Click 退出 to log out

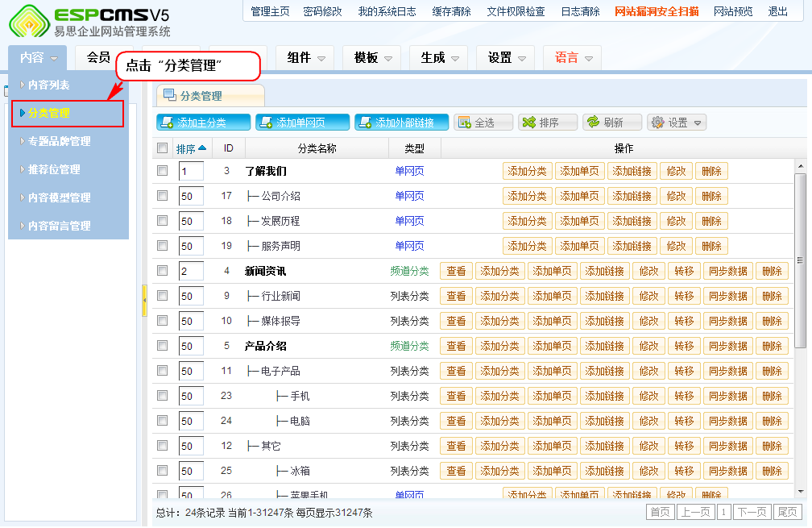(x=778, y=11)
